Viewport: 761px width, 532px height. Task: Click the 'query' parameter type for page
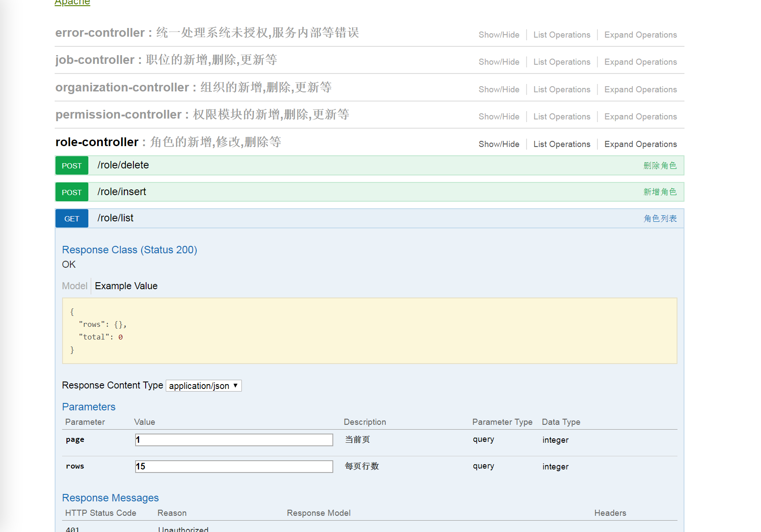click(483, 440)
